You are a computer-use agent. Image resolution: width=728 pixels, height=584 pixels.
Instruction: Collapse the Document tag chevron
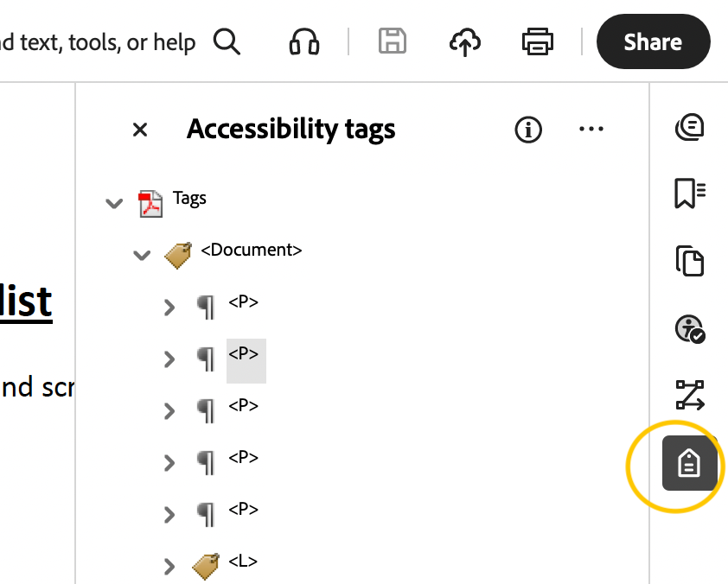[142, 255]
